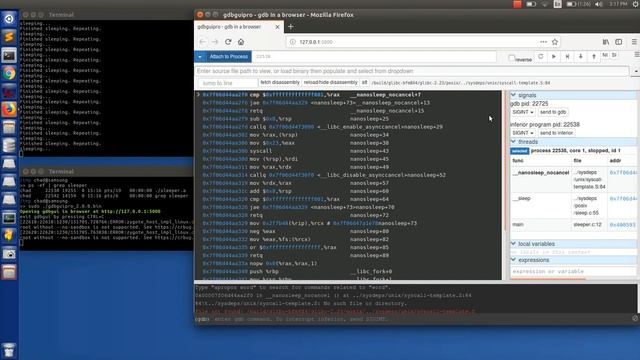Click the volume icon in the top panel

point(598,4)
